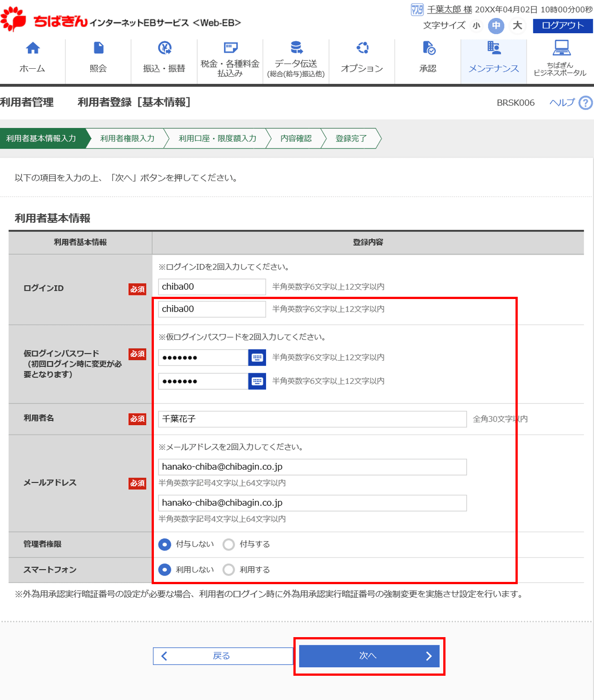Open software keyboard for first password field
Screen dimensions: 594x700
257,358
